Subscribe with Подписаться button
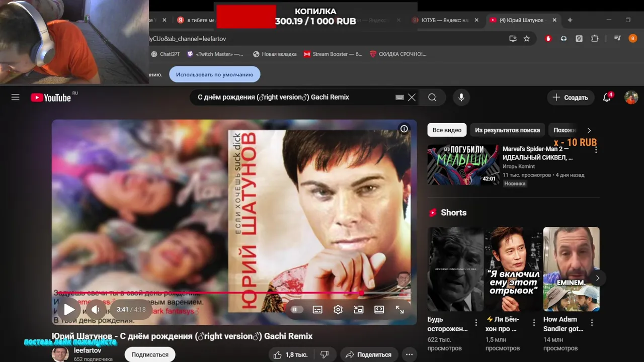The width and height of the screenshot is (644, 362). click(150, 354)
